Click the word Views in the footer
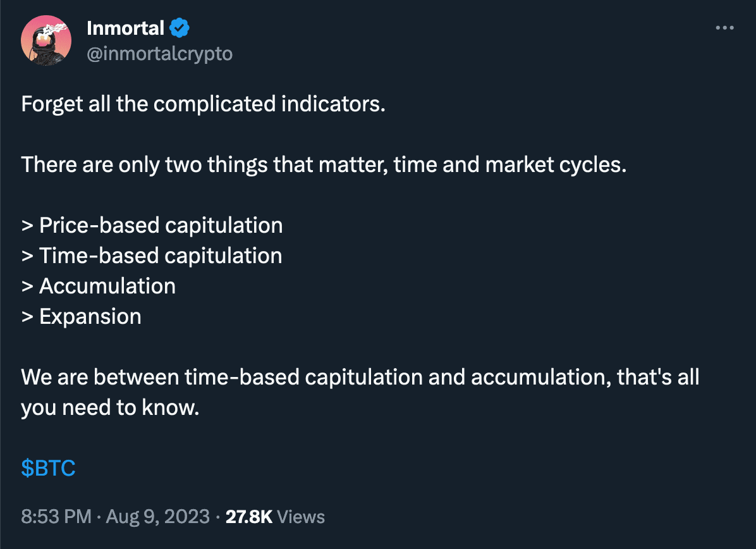 tap(301, 516)
